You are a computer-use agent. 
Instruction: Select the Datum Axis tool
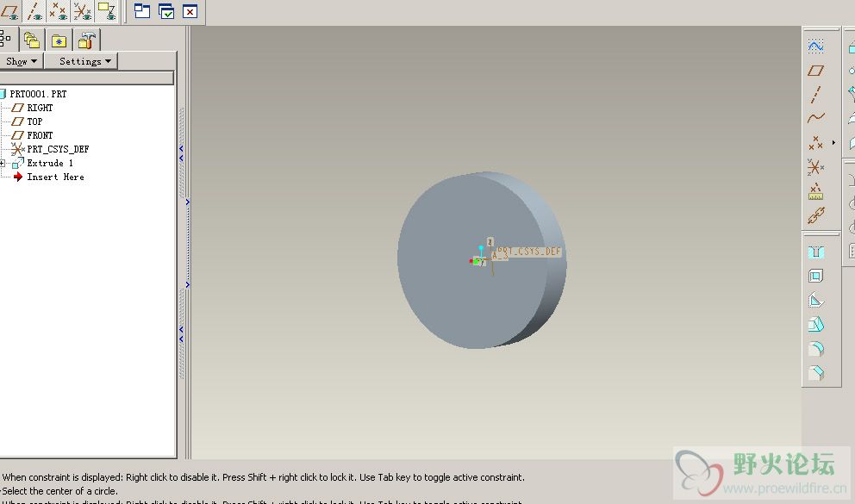pyautogui.click(x=815, y=94)
